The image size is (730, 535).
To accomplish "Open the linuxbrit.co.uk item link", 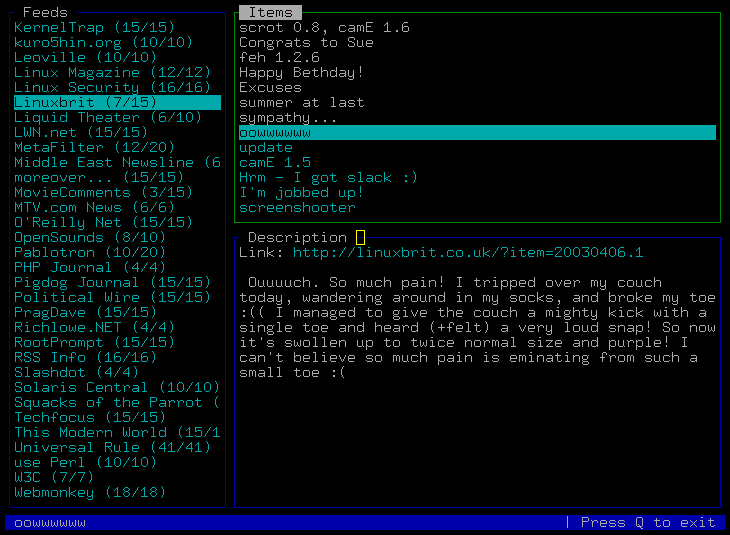I will 468,252.
